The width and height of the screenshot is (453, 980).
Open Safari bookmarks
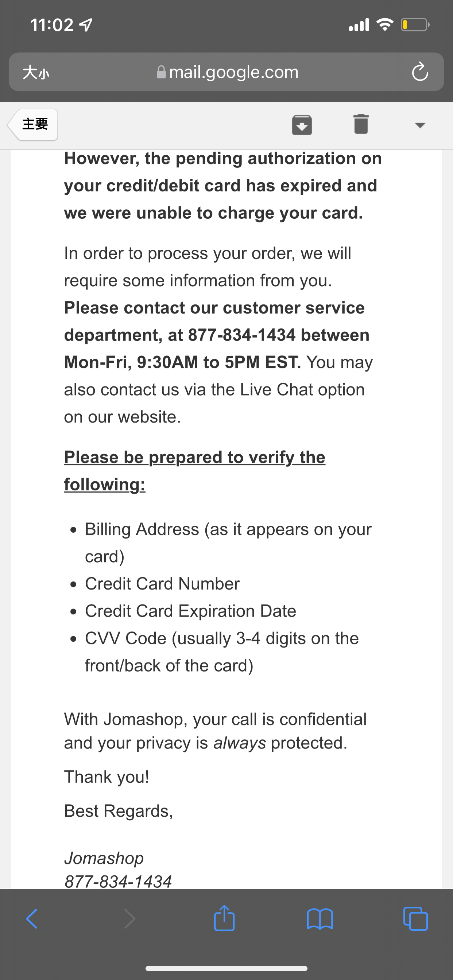pyautogui.click(x=320, y=919)
